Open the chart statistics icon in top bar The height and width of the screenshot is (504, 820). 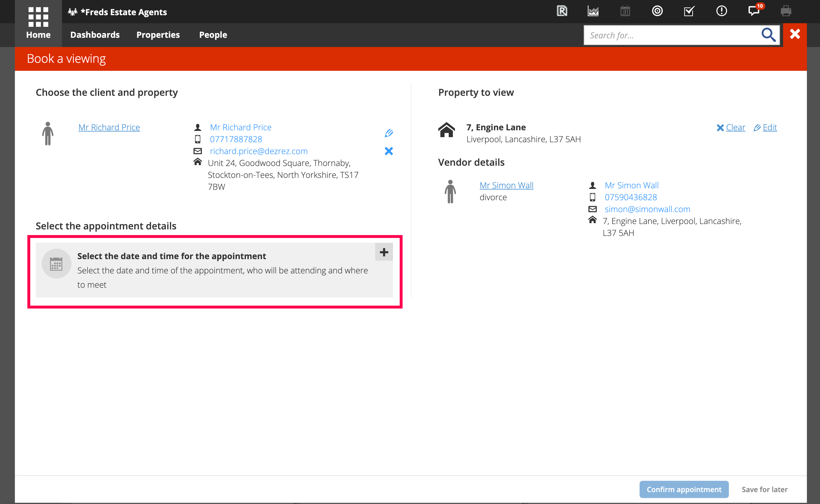(593, 11)
